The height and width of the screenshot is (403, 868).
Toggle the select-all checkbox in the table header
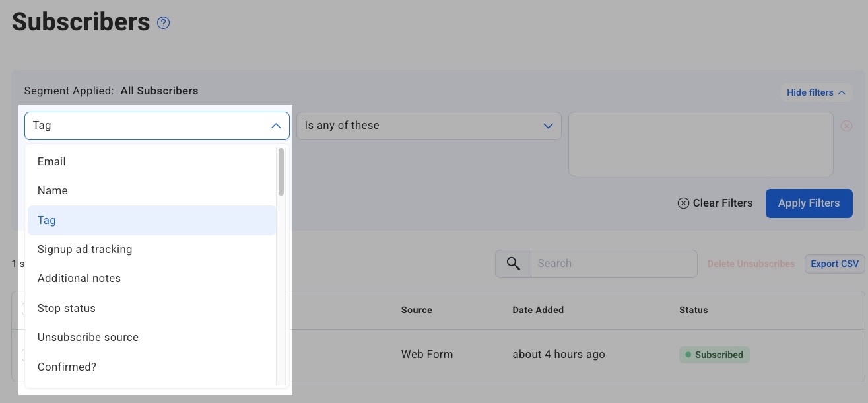pyautogui.click(x=25, y=309)
